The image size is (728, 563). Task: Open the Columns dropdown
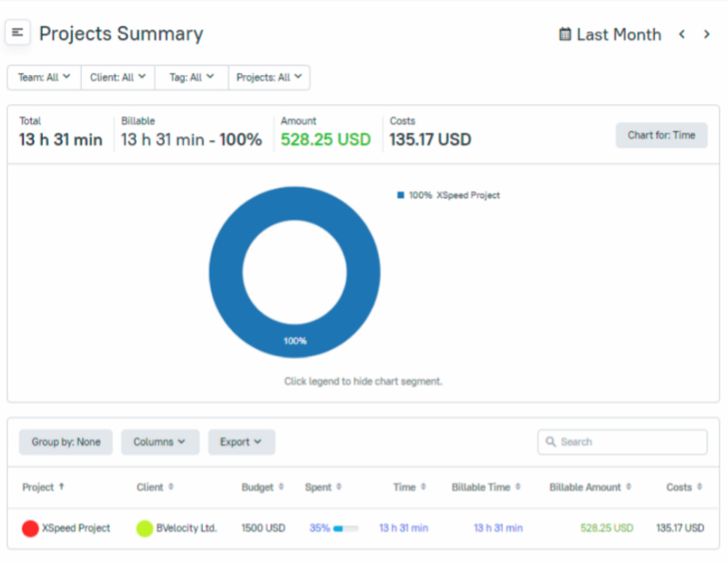coord(160,442)
